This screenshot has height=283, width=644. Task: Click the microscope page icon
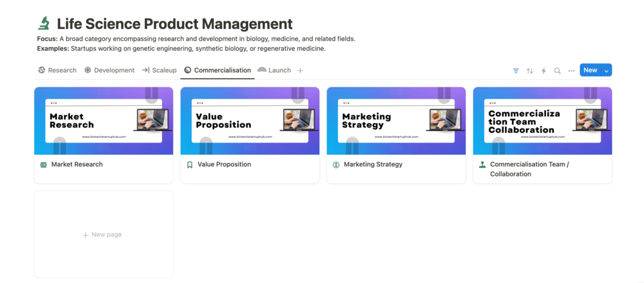[44, 24]
